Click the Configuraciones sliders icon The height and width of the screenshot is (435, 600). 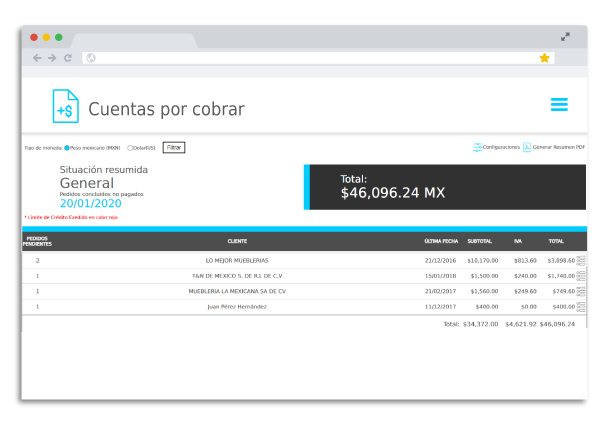coord(478,147)
